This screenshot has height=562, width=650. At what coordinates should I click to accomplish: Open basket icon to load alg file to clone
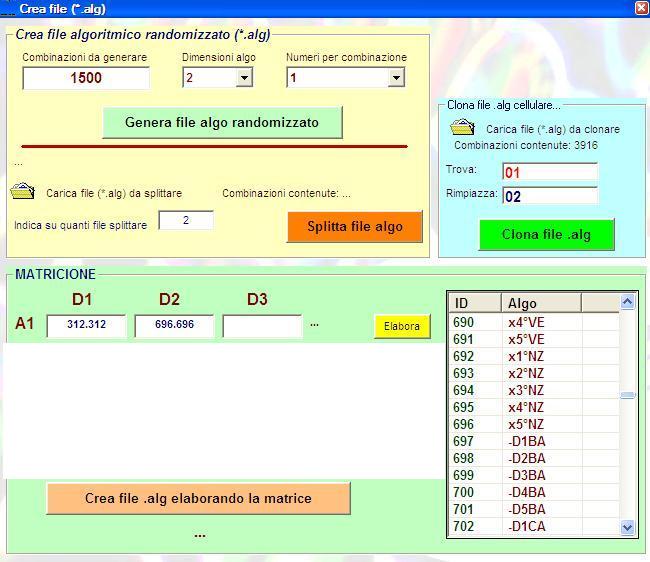pos(462,127)
